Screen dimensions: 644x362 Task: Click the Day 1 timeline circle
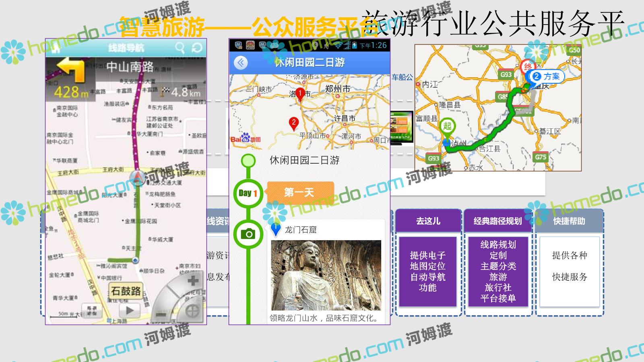click(x=248, y=193)
